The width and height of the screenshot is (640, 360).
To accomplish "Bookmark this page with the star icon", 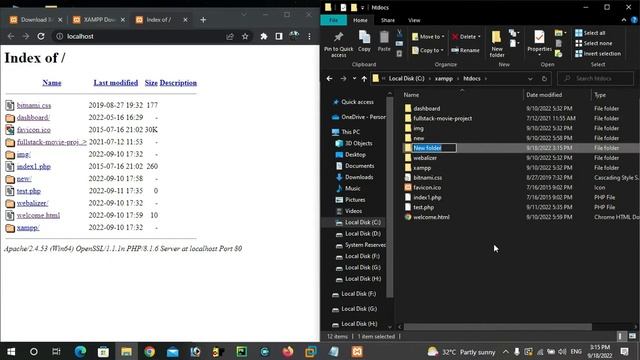I will click(245, 36).
